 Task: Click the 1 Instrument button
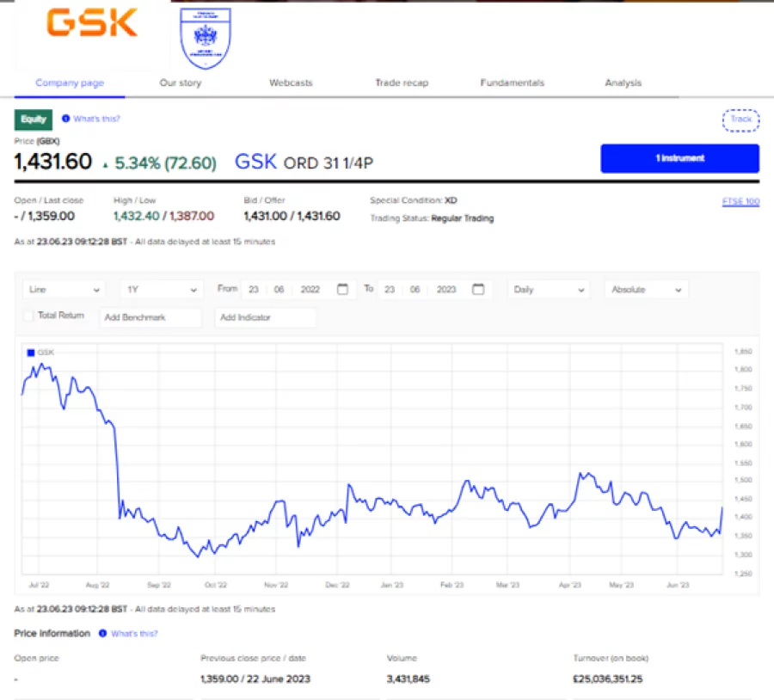point(679,158)
